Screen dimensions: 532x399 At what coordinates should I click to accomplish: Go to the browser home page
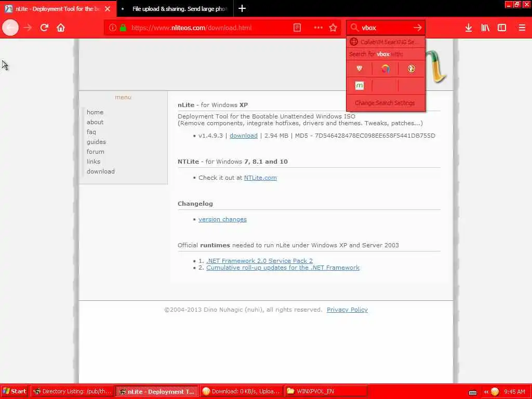[x=61, y=28]
